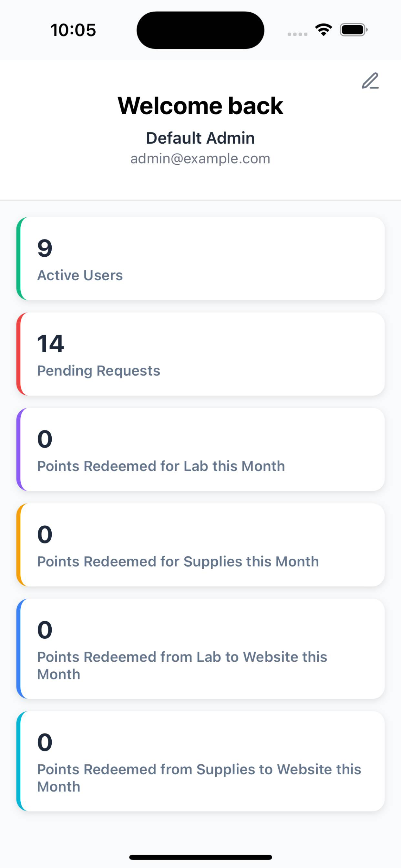This screenshot has height=868, width=401.
Task: Open Supplies to Website points card
Action: tap(200, 761)
